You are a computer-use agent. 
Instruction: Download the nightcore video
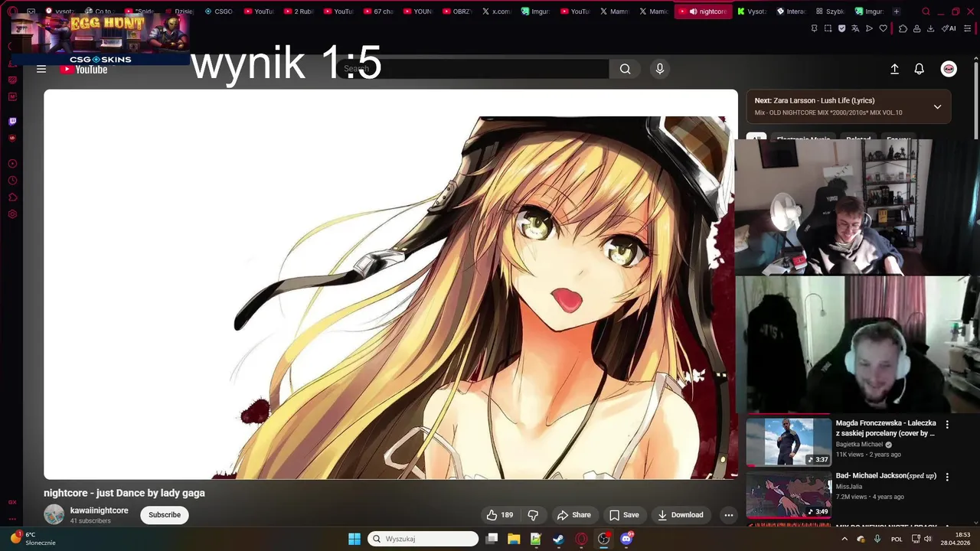click(680, 515)
